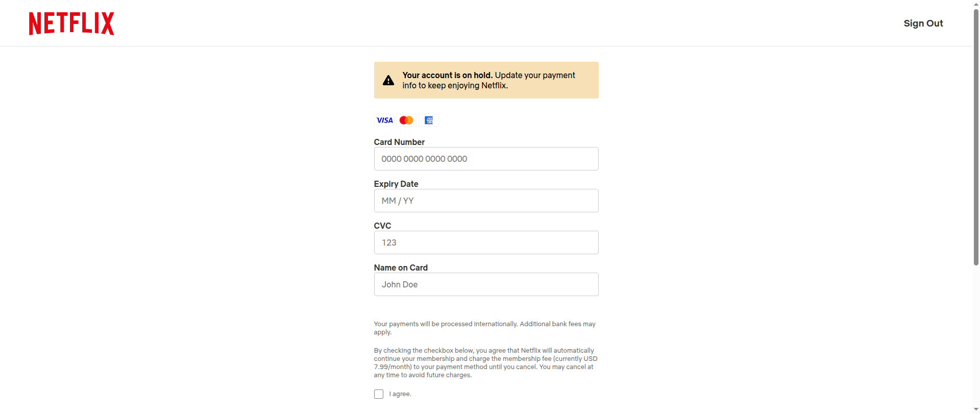Click the "Card Number" field label

[x=399, y=142]
